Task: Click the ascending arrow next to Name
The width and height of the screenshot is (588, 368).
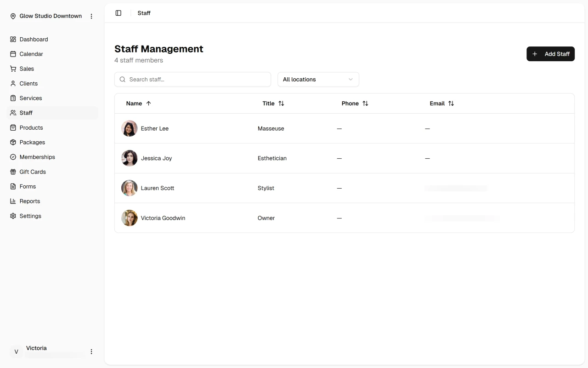Action: pyautogui.click(x=148, y=103)
